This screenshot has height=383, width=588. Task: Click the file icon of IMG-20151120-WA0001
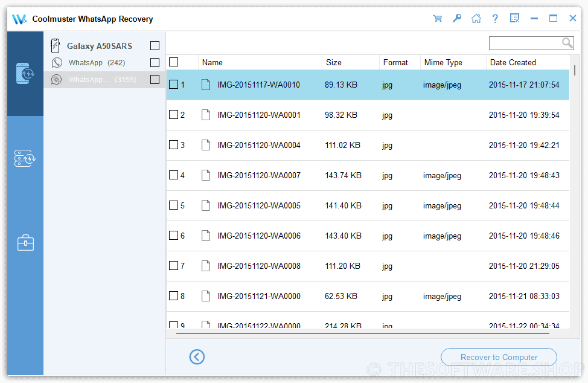(206, 115)
